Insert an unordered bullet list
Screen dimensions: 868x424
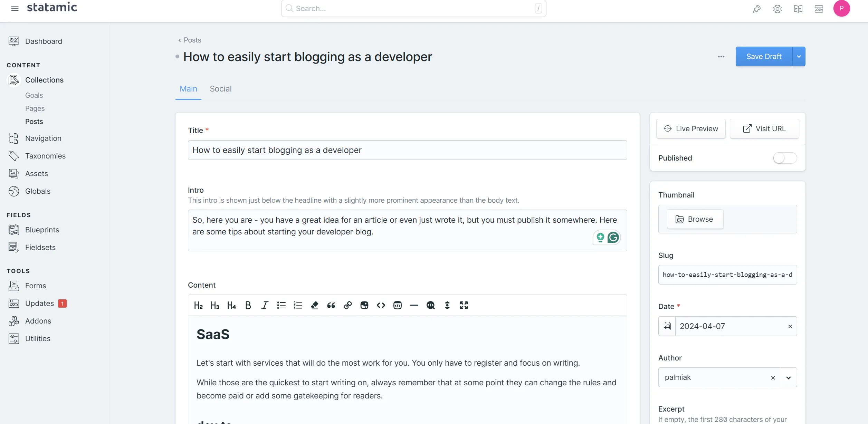pos(281,305)
